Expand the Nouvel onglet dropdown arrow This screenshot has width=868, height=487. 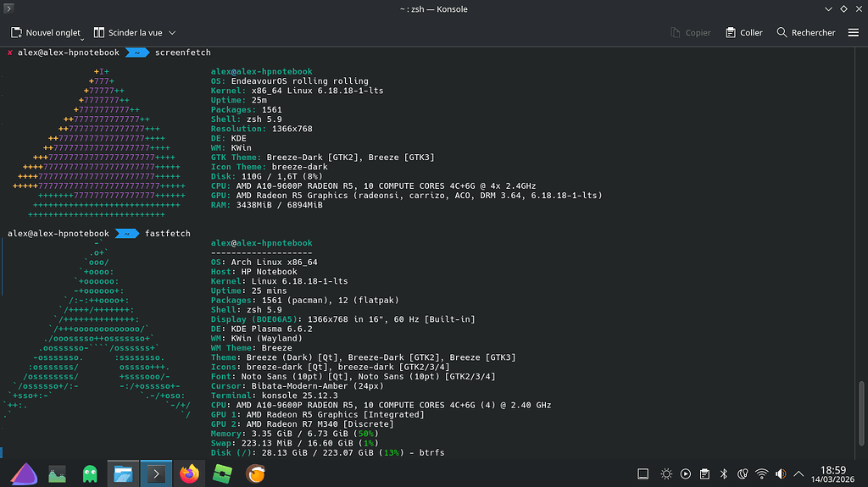click(x=82, y=39)
